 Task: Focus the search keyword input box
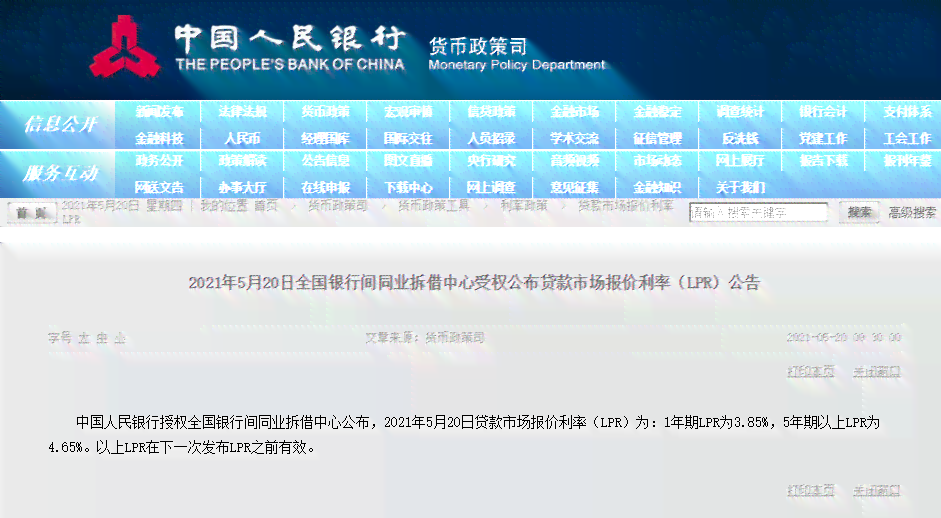pyautogui.click(x=759, y=212)
